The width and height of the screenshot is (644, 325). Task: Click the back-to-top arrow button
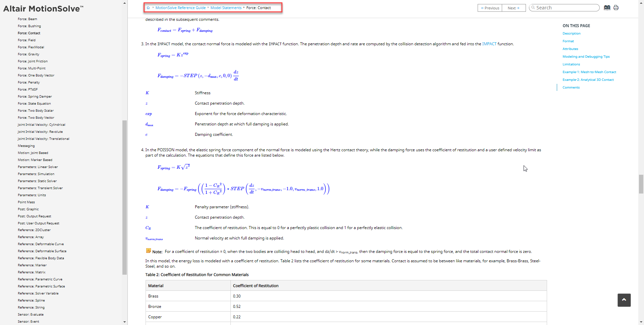pos(624,300)
